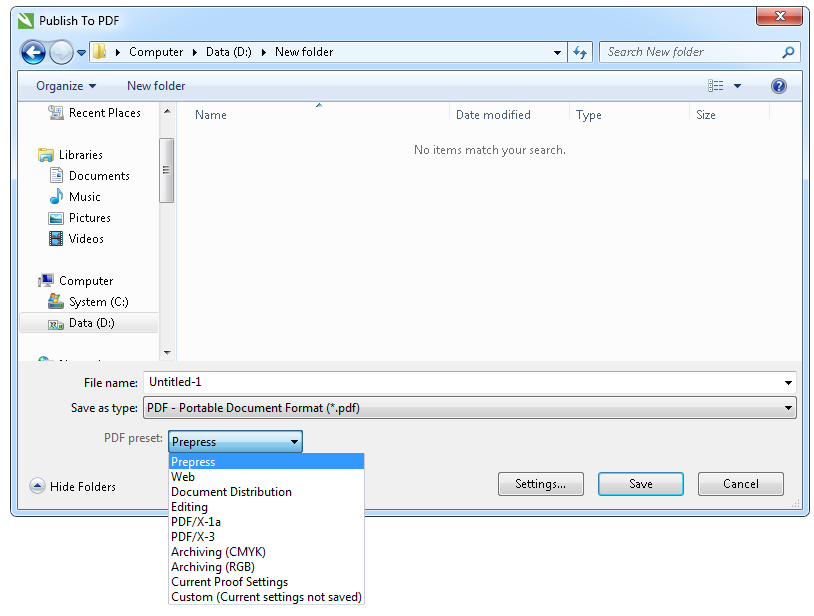The width and height of the screenshot is (814, 616).
Task: Open the Videos library
Action: (76, 239)
